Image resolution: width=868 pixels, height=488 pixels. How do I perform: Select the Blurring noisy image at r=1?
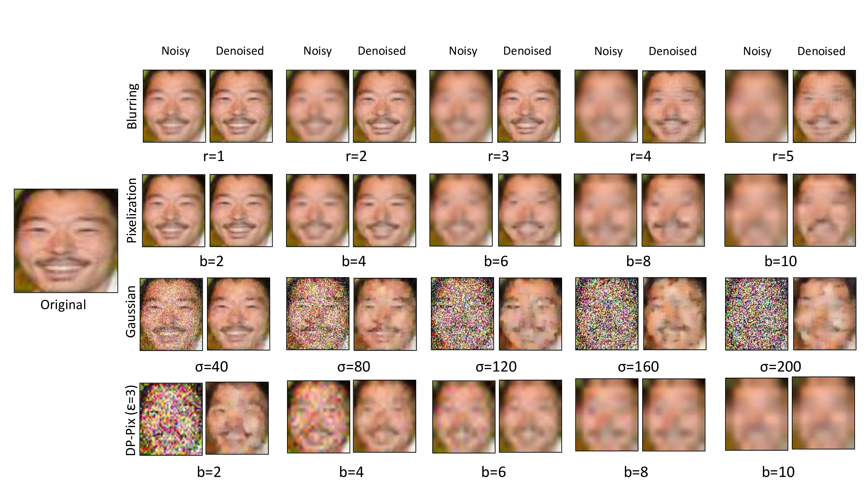pyautogui.click(x=174, y=106)
